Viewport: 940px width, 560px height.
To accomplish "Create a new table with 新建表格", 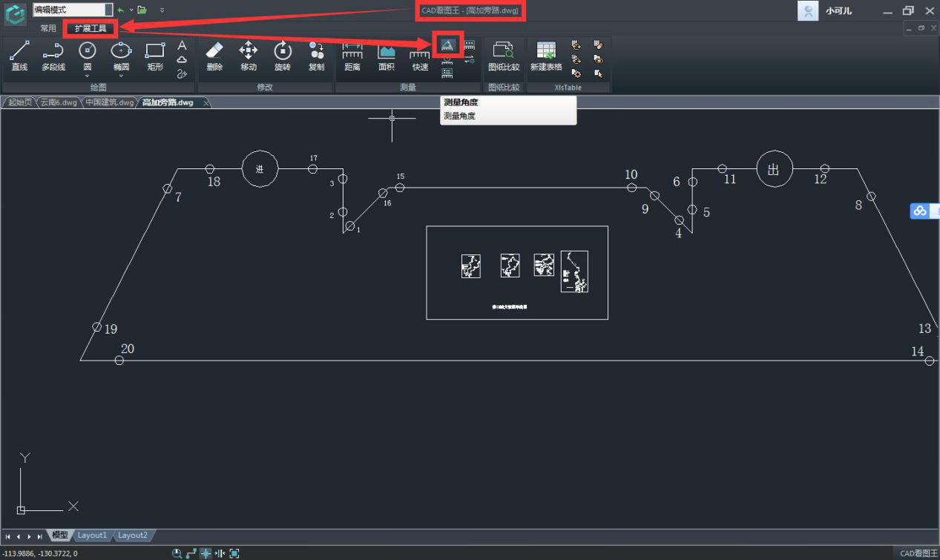I will (546, 56).
